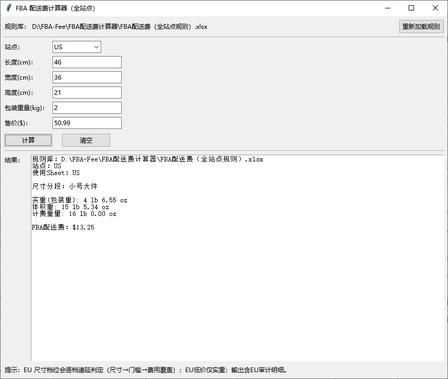Image resolution: width=448 pixels, height=379 pixels.
Task: Close the FBA calculator window
Action: pos(435,8)
